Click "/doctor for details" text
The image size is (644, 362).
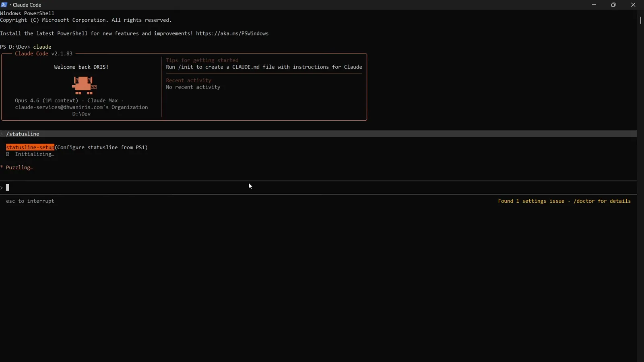coord(602,201)
